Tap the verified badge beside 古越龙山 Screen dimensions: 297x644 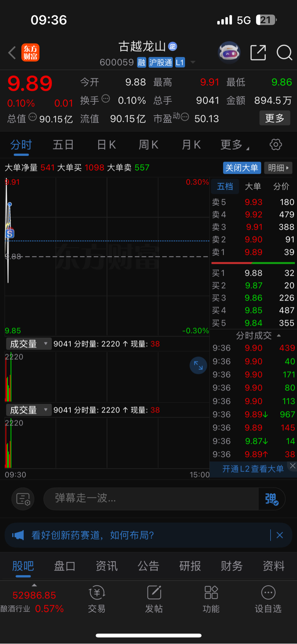point(172,46)
